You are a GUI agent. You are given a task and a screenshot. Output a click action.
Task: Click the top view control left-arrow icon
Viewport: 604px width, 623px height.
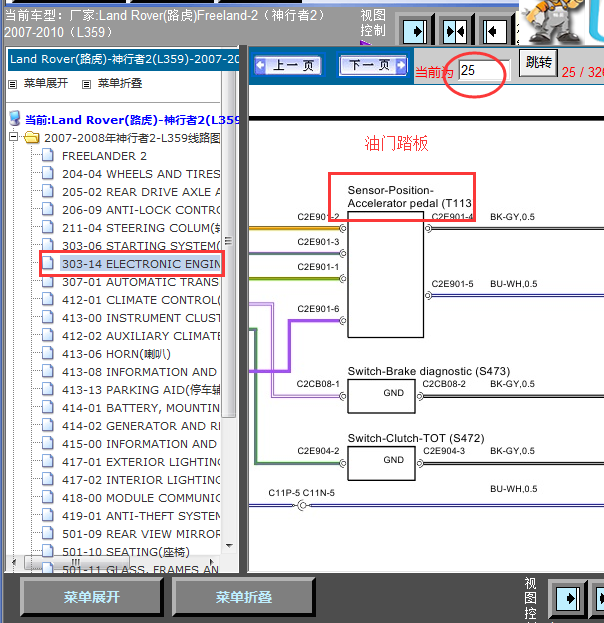pyautogui.click(x=495, y=31)
